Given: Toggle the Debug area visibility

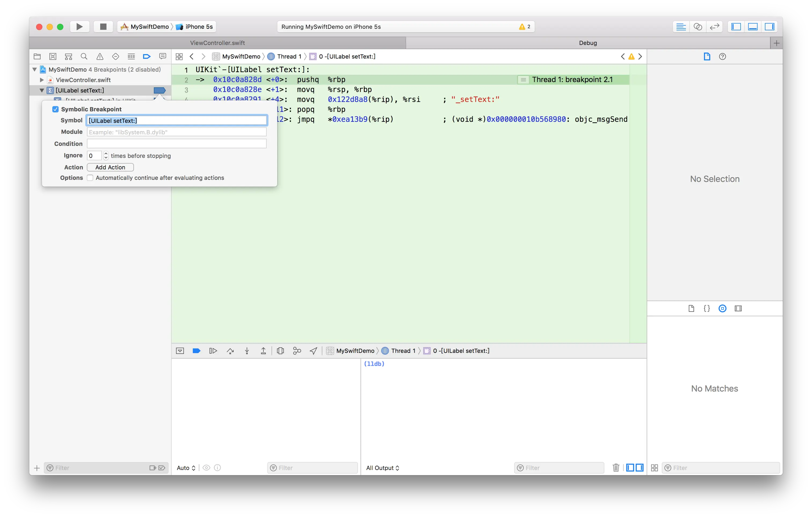Looking at the screenshot, I should coord(753,27).
